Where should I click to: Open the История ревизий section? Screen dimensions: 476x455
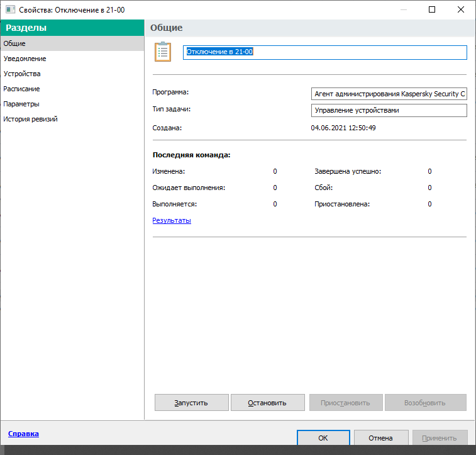coord(30,119)
